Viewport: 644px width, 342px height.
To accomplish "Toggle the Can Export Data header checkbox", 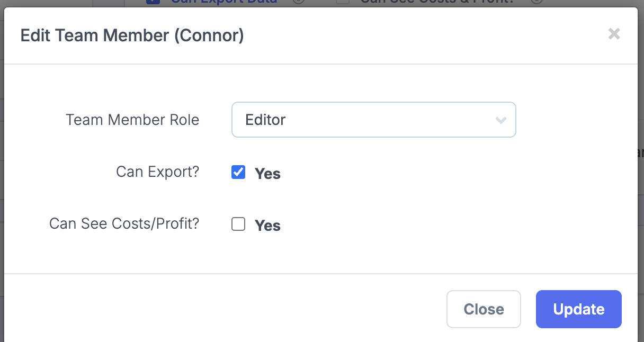I will 153,2.
